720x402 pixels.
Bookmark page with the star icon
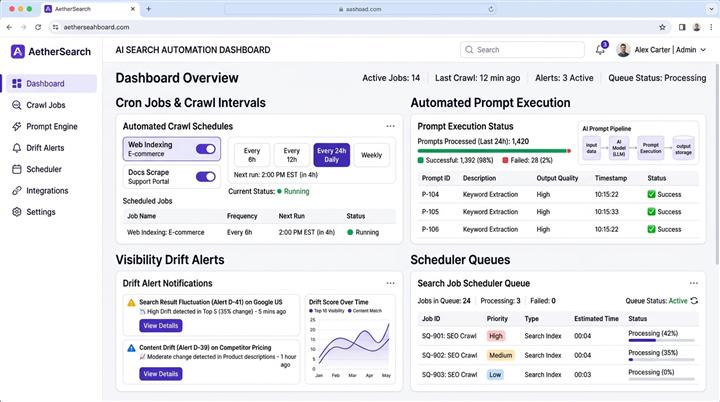pyautogui.click(x=662, y=27)
